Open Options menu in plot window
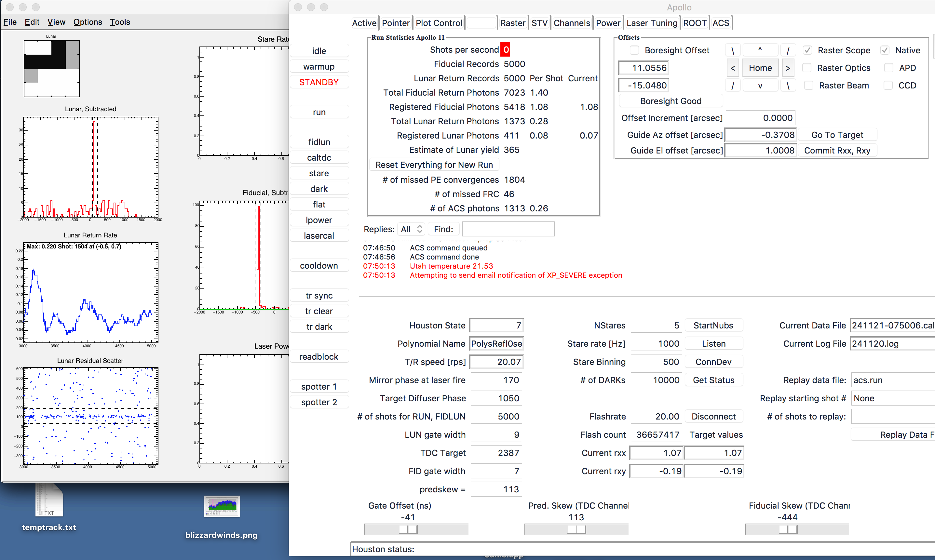The height and width of the screenshot is (560, 935). (x=88, y=22)
